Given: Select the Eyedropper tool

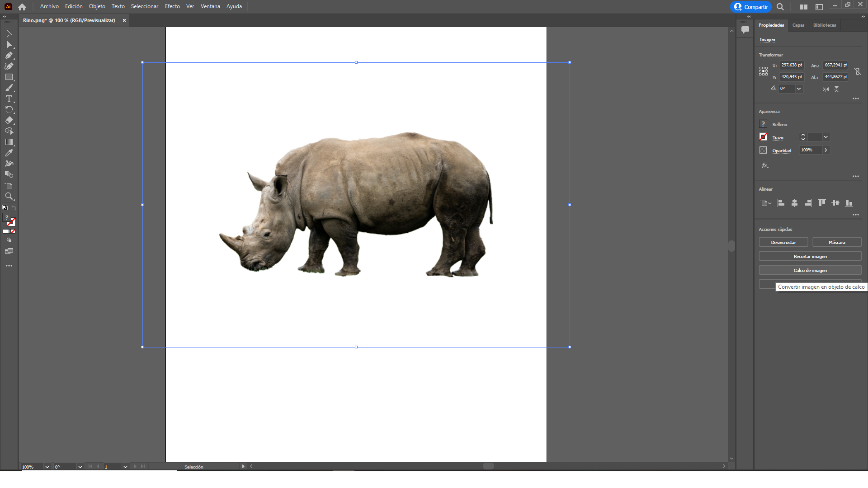Looking at the screenshot, I should tap(9, 153).
